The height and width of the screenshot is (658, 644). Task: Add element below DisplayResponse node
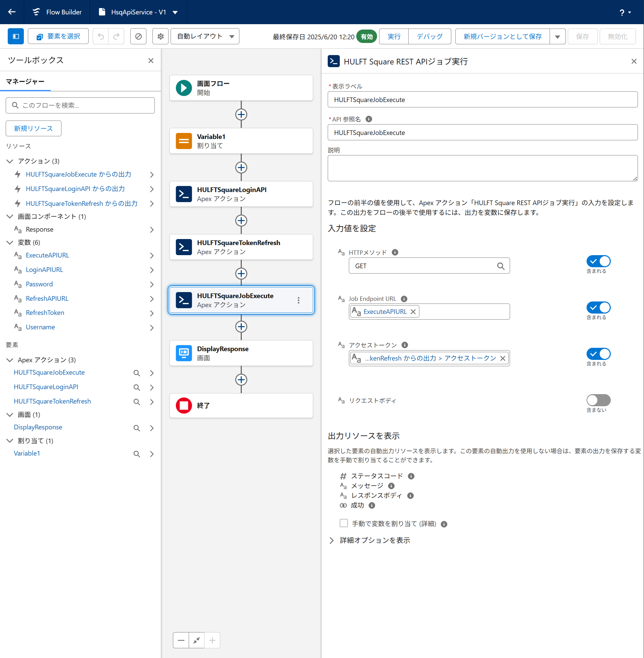[241, 380]
